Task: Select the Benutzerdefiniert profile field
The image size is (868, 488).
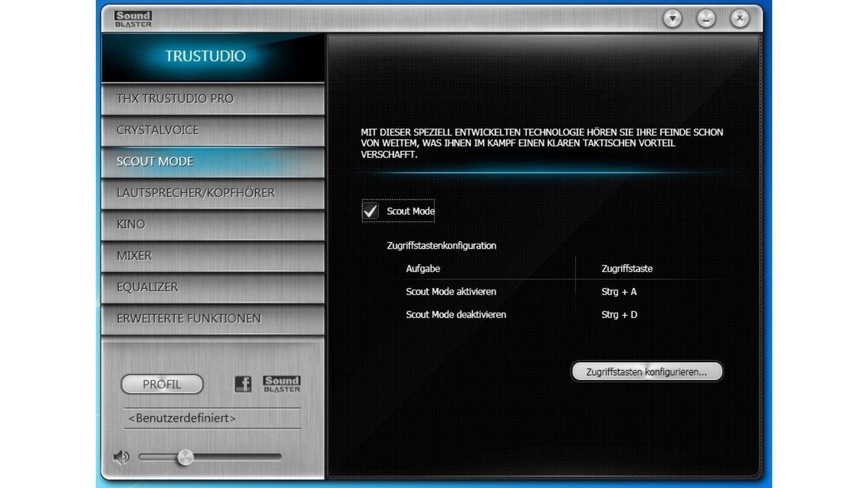Action: [x=212, y=418]
